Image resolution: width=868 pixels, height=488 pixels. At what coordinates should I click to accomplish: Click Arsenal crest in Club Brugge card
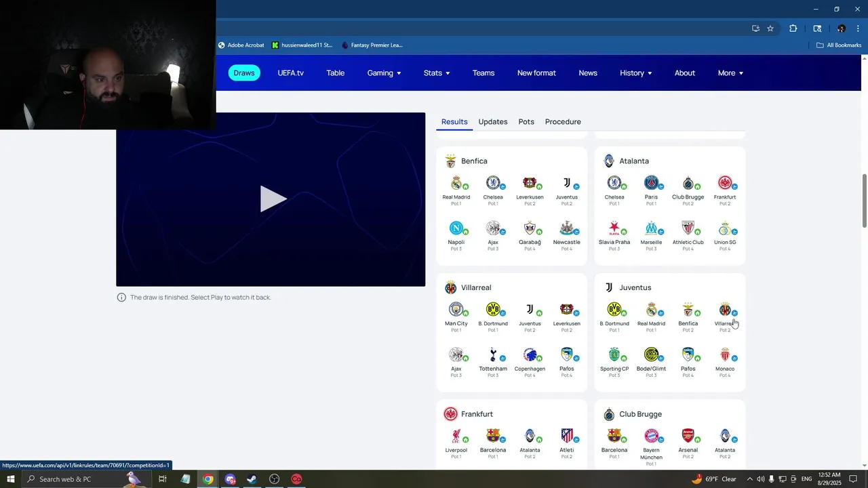pyautogui.click(x=688, y=436)
